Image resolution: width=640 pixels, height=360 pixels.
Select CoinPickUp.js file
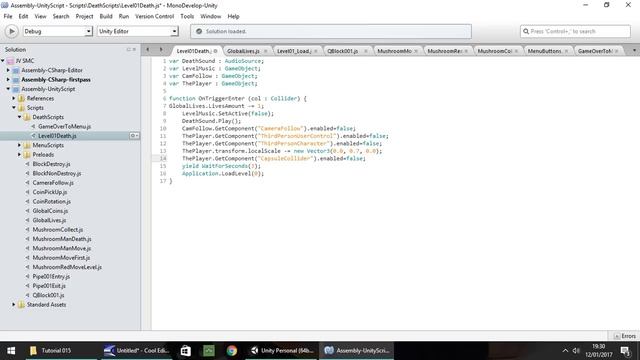pos(50,192)
